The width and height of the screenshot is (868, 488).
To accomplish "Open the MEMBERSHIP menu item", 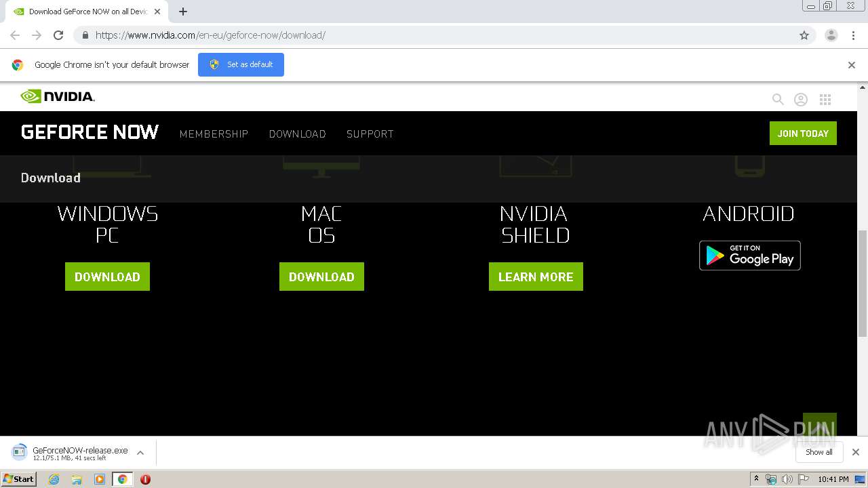I will pos(214,134).
